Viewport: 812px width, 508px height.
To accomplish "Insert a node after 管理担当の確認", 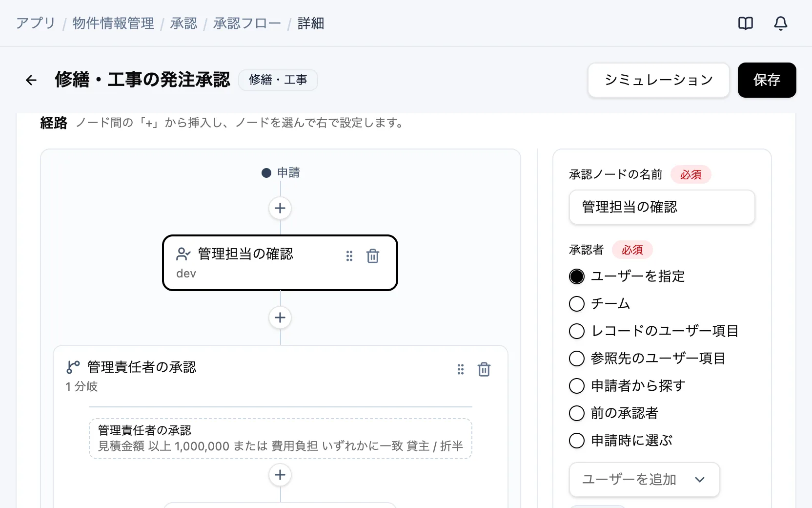I will coord(280,317).
